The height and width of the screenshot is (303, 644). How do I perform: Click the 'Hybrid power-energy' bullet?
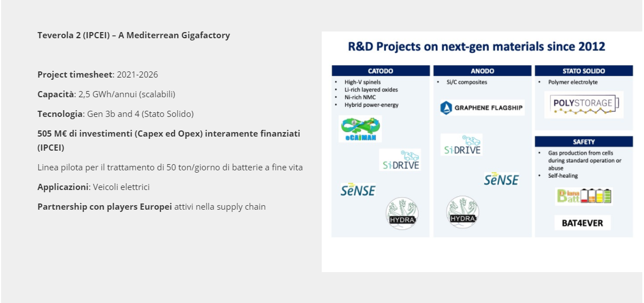click(371, 105)
